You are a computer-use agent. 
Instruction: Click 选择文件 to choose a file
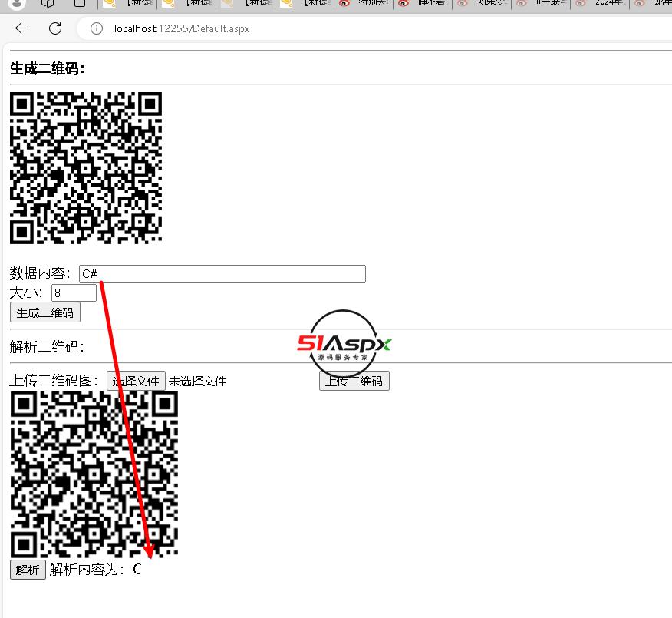tap(136, 382)
